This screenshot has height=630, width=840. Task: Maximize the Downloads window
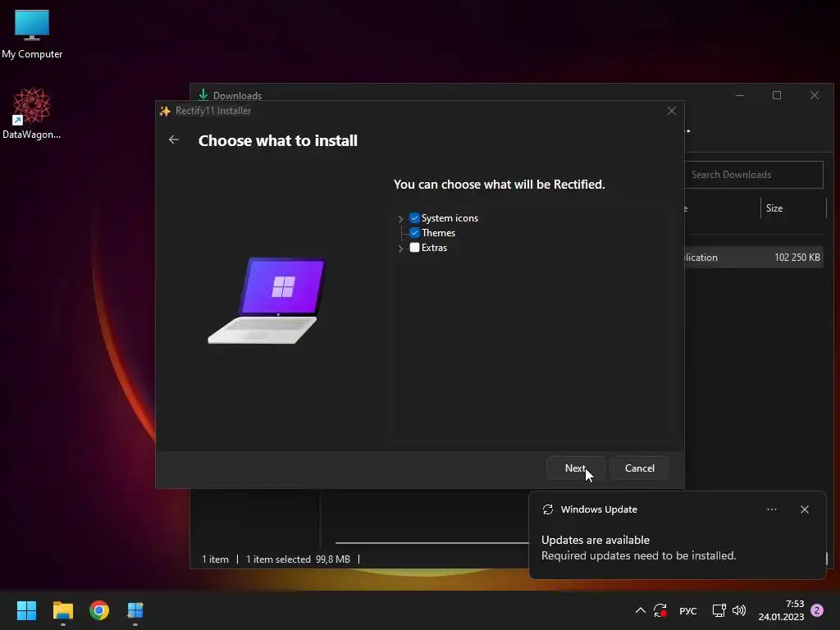[777, 95]
